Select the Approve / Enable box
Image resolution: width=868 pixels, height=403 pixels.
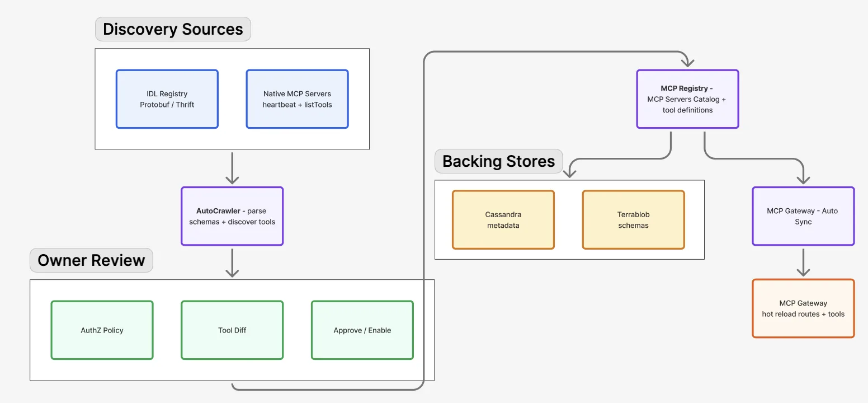[x=362, y=330]
